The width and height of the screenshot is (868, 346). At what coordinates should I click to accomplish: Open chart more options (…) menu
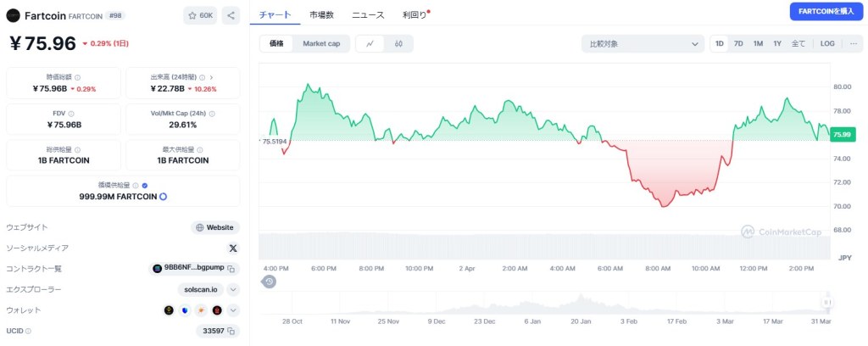tap(853, 44)
